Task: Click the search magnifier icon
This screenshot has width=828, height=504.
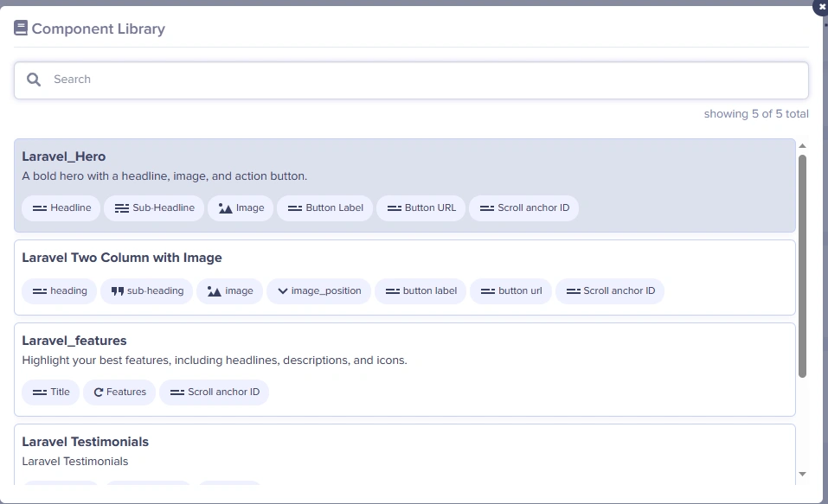Action: [x=34, y=80]
